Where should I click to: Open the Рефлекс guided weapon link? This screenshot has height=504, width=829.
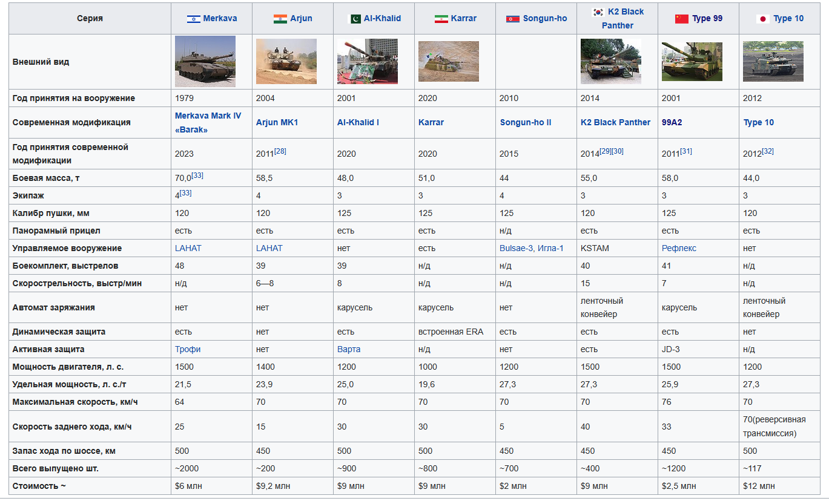tap(679, 248)
